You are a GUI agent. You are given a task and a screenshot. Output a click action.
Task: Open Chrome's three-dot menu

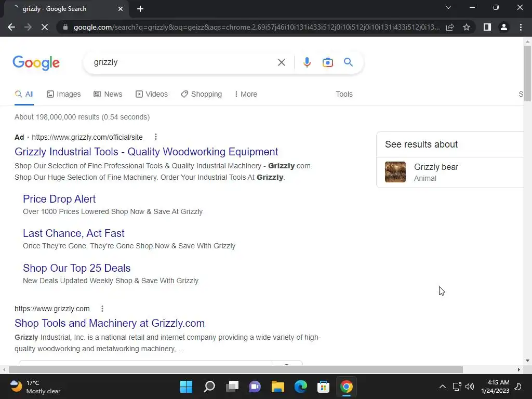click(521, 27)
